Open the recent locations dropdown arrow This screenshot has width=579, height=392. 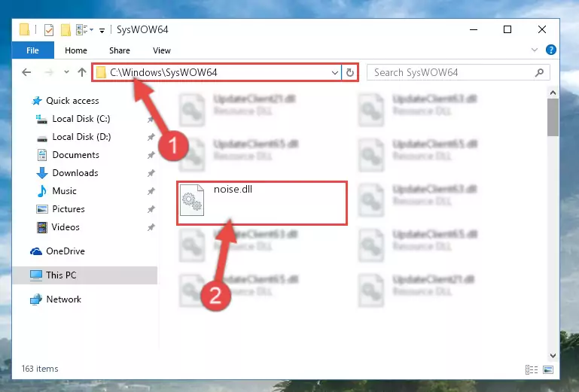(66, 72)
